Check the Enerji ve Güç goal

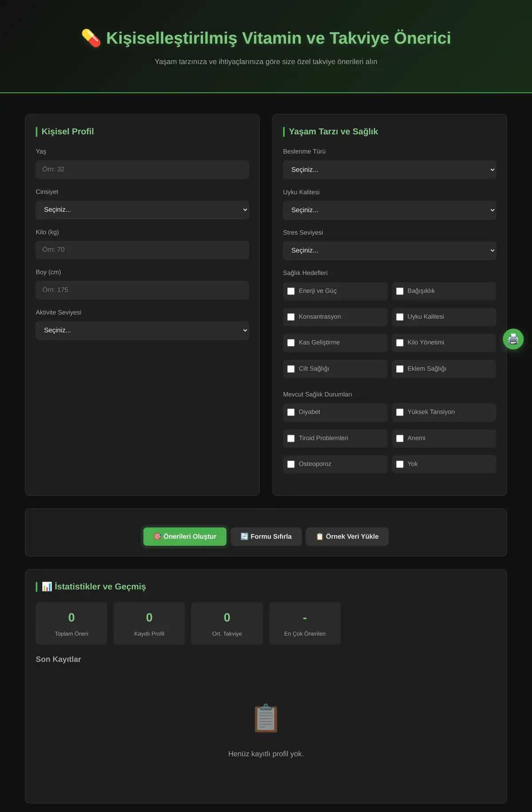pos(291,291)
